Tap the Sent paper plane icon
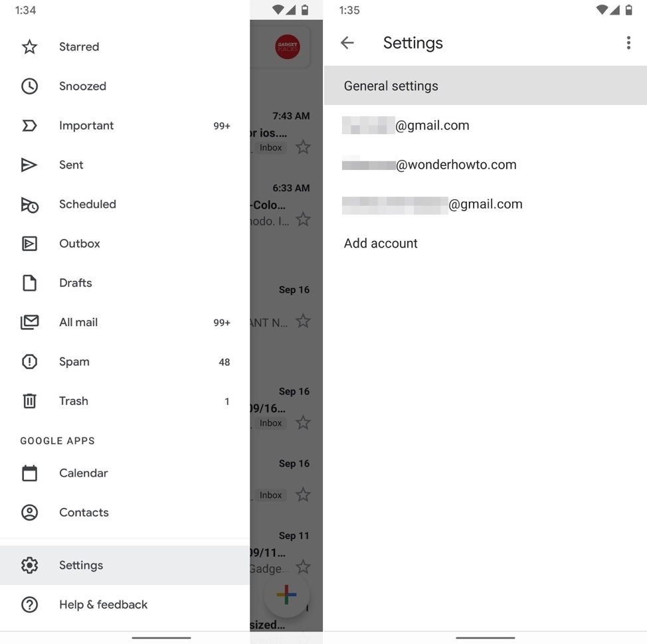This screenshot has height=644, width=647. click(x=29, y=165)
